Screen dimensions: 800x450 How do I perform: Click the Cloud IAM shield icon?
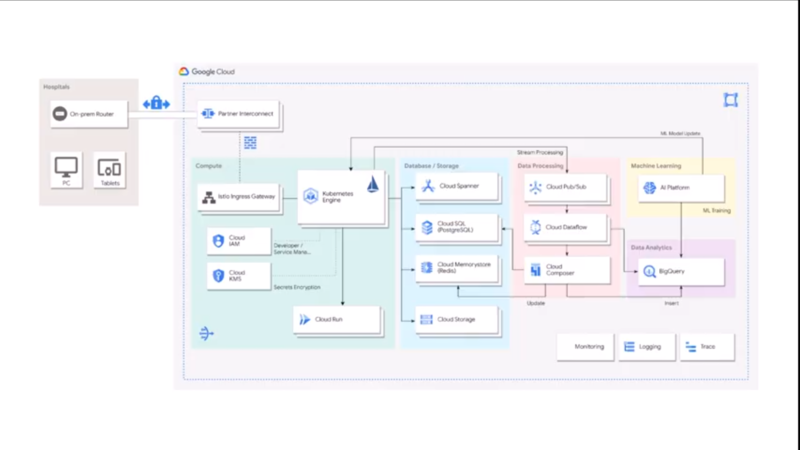(218, 241)
